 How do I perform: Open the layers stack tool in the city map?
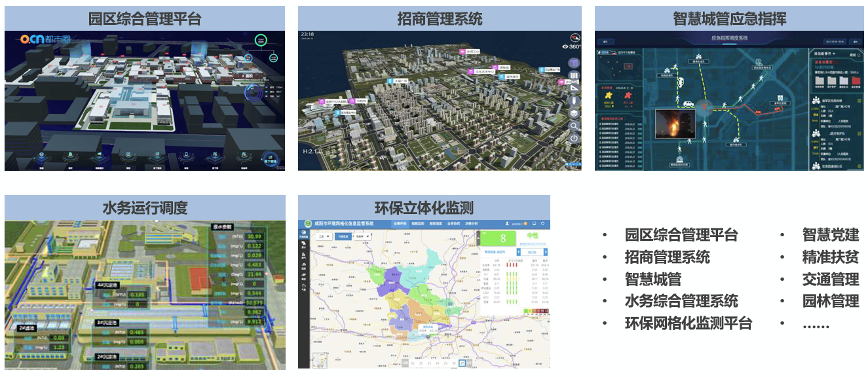click(574, 113)
